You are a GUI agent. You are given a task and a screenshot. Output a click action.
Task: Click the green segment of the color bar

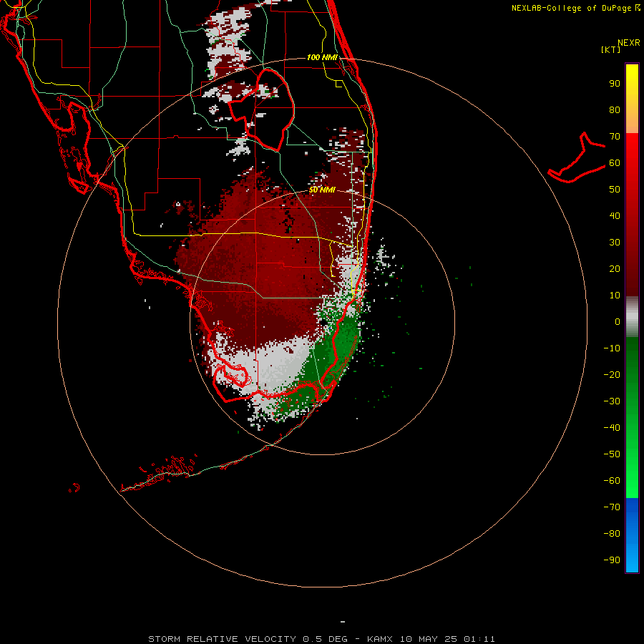[x=632, y=417]
